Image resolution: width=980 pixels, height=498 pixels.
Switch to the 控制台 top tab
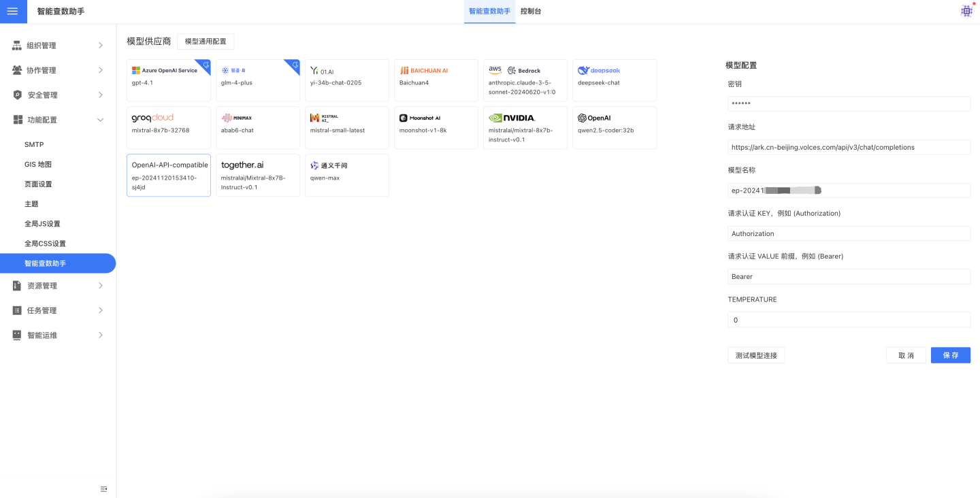coord(530,12)
